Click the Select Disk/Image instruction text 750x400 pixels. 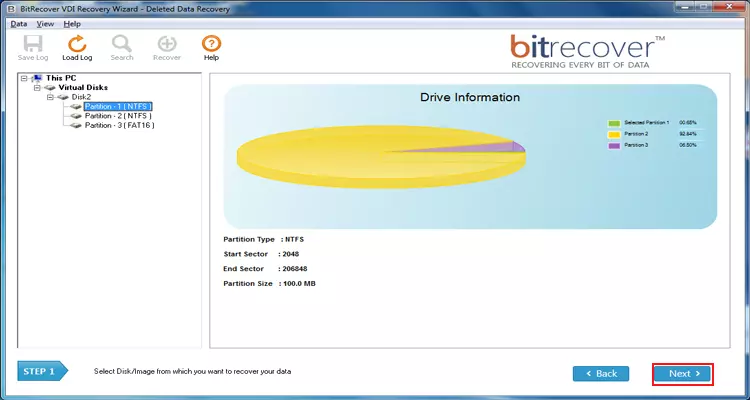[192, 371]
